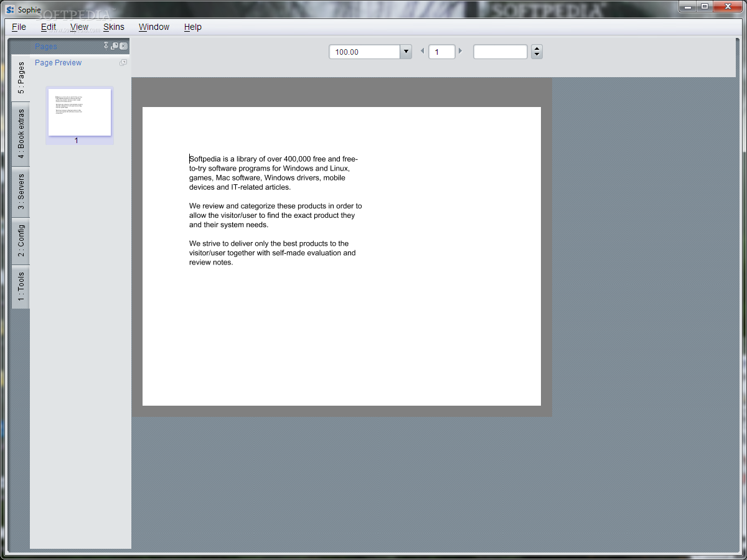Open the Skins menu
The image size is (747, 560).
click(x=114, y=27)
